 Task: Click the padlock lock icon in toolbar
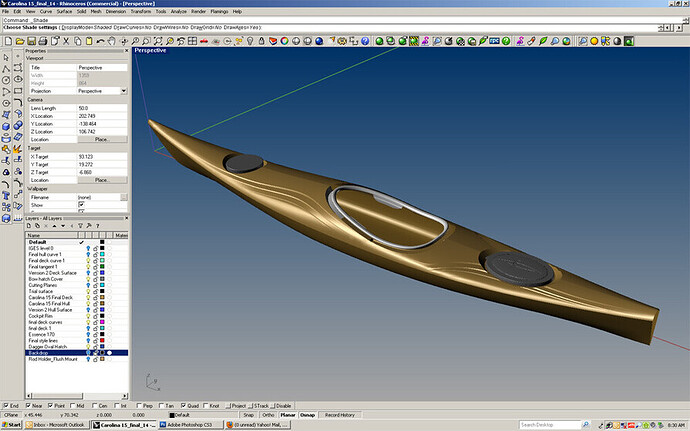click(261, 41)
